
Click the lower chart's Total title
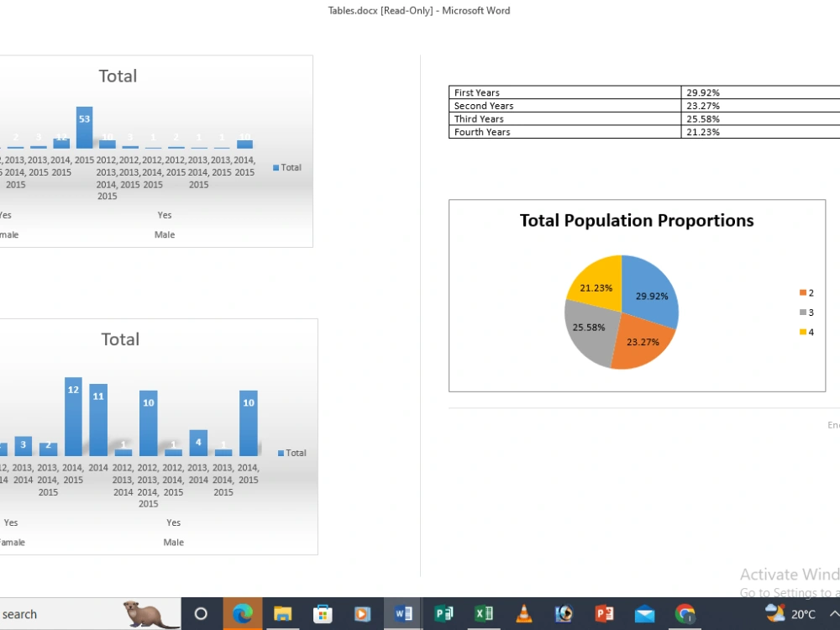coord(120,339)
